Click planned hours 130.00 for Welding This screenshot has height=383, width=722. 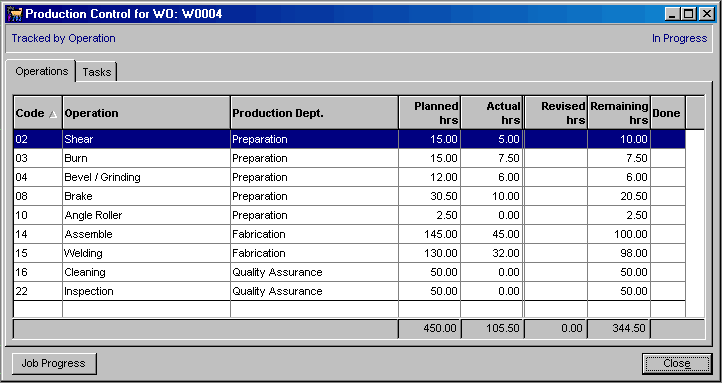(430, 253)
